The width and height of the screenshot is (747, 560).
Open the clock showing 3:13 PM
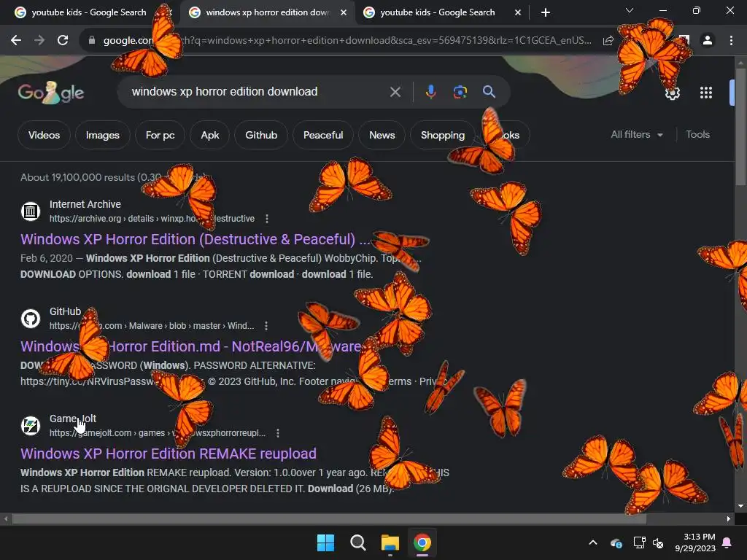point(695,542)
